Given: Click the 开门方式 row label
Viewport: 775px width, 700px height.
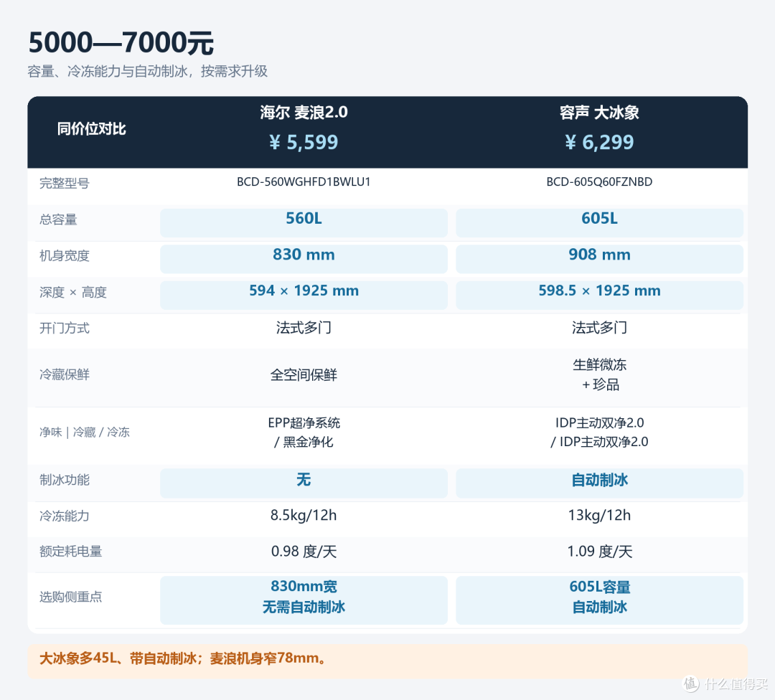Looking at the screenshot, I should coord(65,328).
